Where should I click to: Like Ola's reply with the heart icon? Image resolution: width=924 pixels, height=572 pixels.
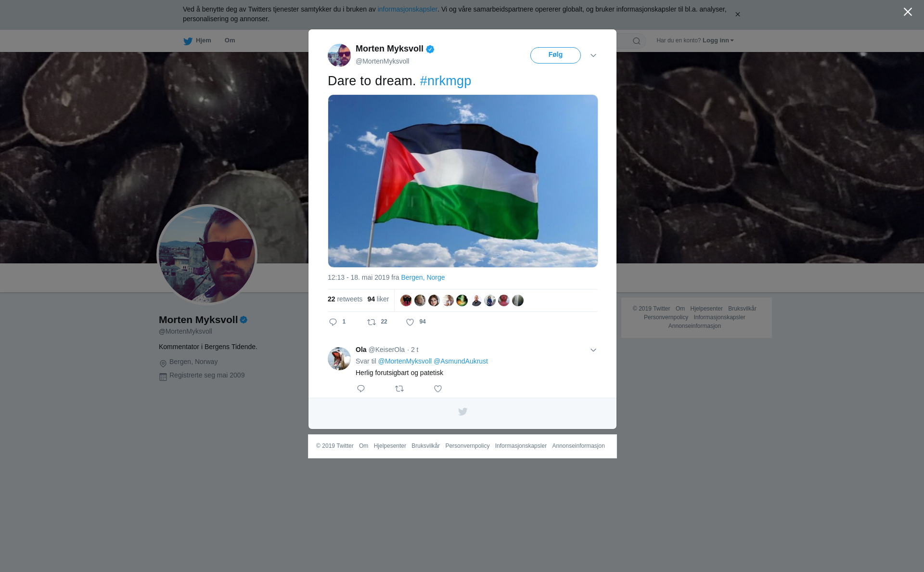click(438, 389)
